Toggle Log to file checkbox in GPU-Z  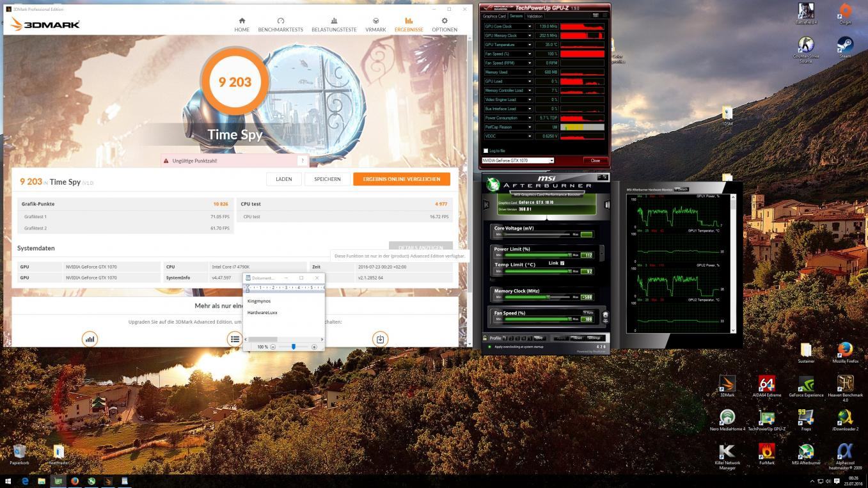[x=485, y=151]
